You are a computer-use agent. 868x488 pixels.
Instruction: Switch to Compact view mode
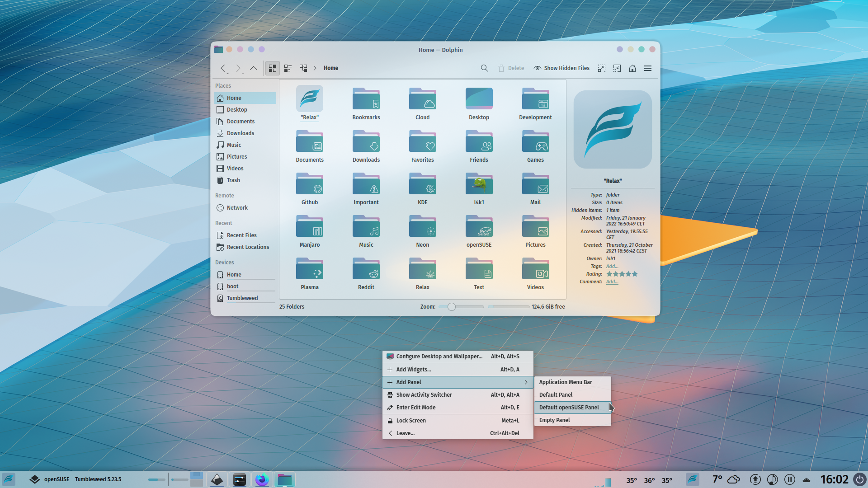(x=288, y=68)
